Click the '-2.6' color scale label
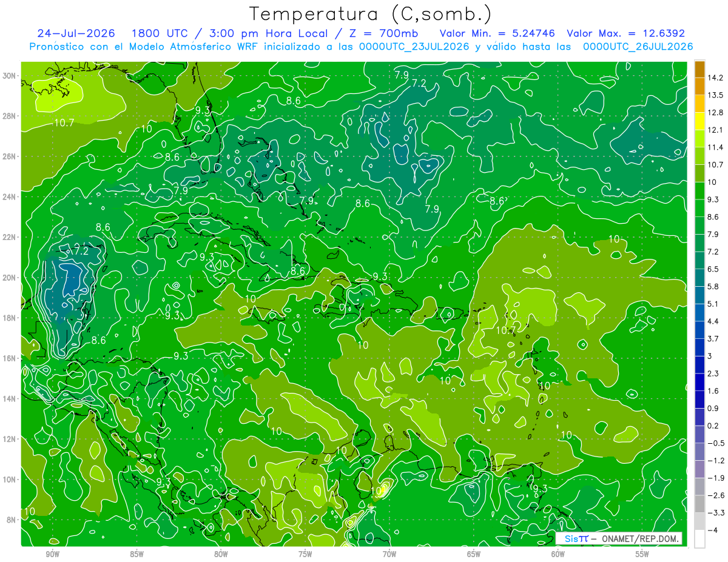 tap(715, 495)
